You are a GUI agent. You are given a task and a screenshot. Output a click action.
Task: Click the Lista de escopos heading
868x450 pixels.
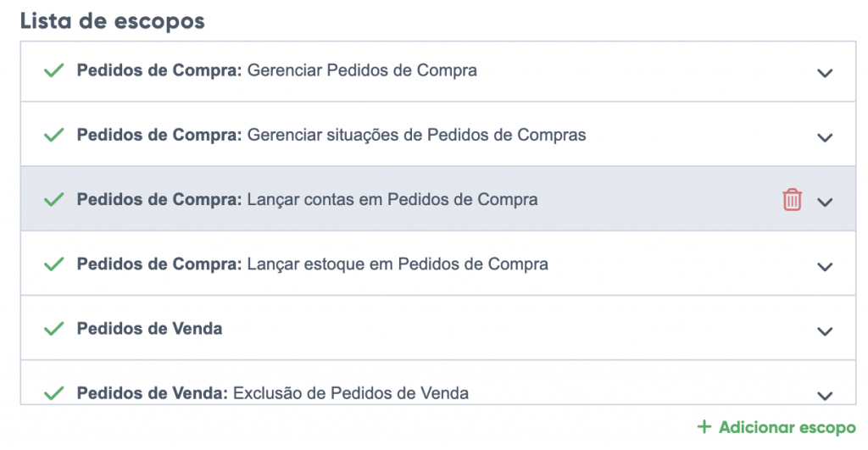tap(112, 20)
